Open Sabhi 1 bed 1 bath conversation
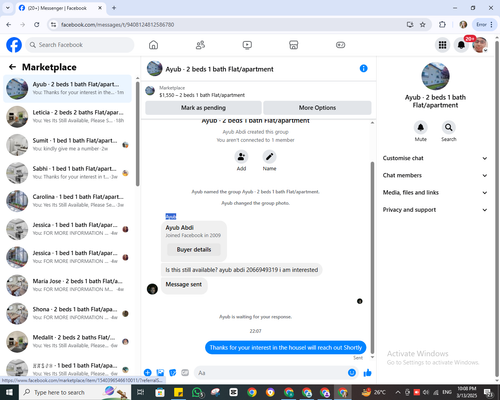Screen dimensions: 500x400 tap(68, 173)
